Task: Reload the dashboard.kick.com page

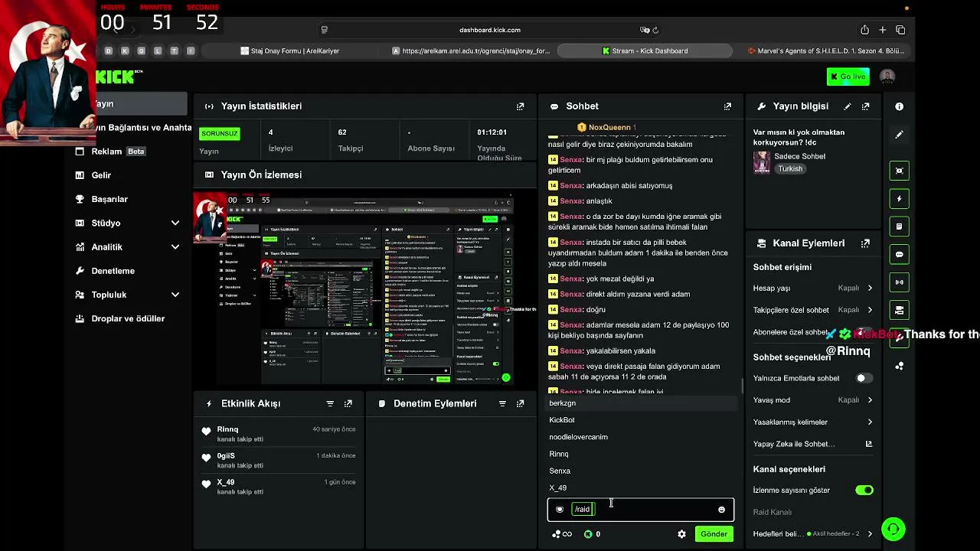Action: [x=655, y=30]
